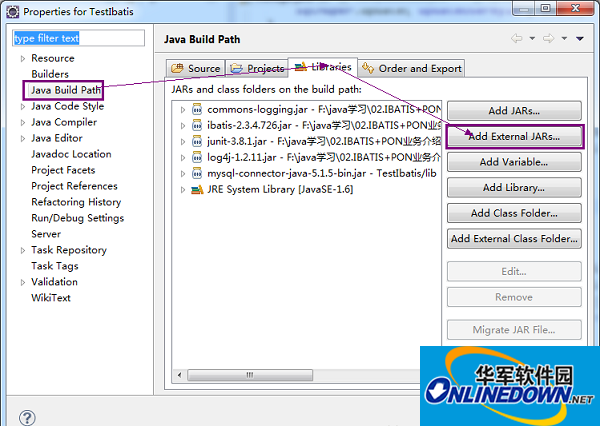The image size is (600, 426).
Task: Select the junit-3.8.1.jar library row text
Action: click(x=324, y=142)
